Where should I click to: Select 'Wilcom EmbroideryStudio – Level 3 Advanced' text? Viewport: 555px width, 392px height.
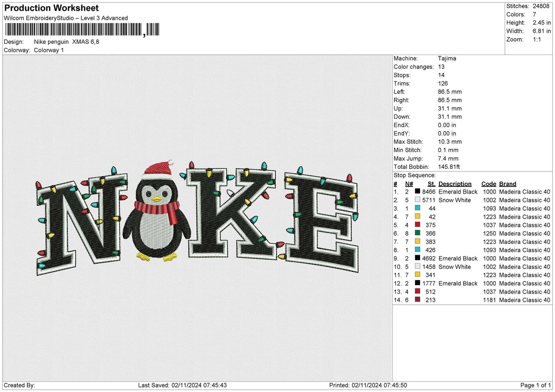pyautogui.click(x=66, y=18)
